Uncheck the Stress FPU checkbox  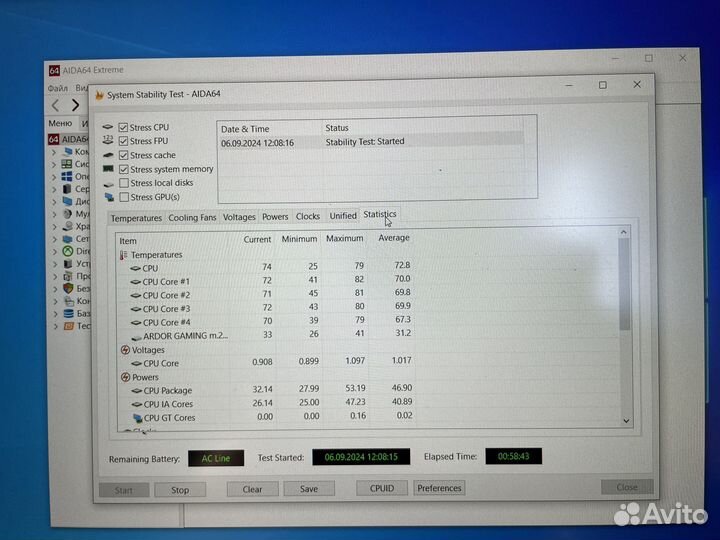tap(123, 141)
